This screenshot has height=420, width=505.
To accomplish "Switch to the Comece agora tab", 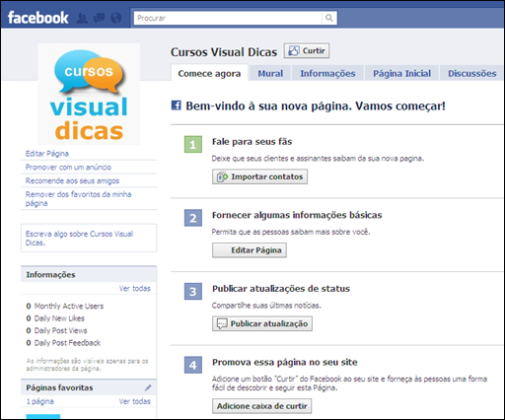I will (209, 73).
